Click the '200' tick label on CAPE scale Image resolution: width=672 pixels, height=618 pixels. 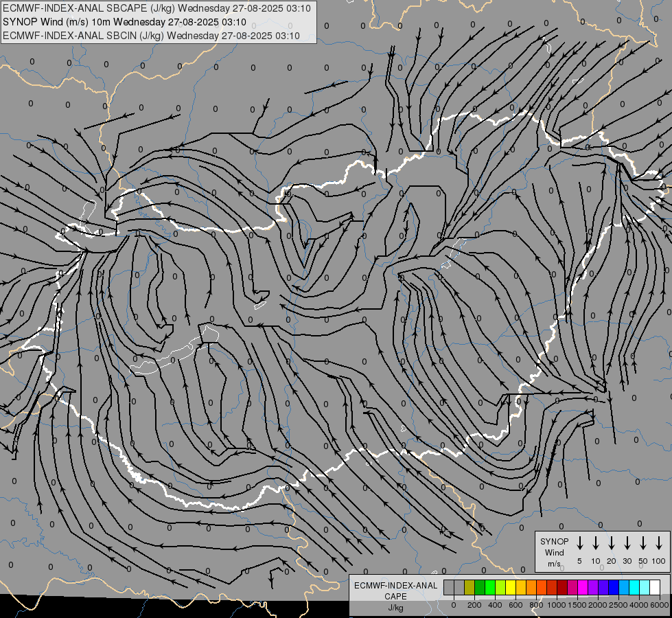pos(474,605)
